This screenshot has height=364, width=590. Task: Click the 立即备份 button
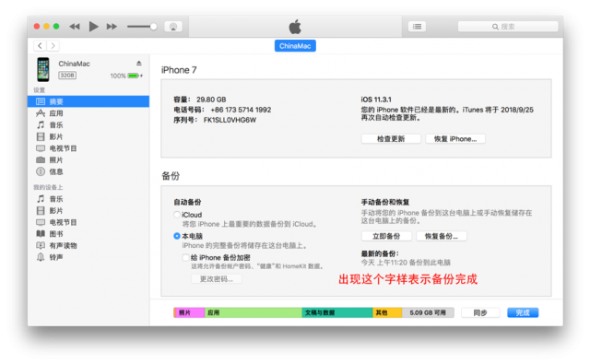(386, 236)
